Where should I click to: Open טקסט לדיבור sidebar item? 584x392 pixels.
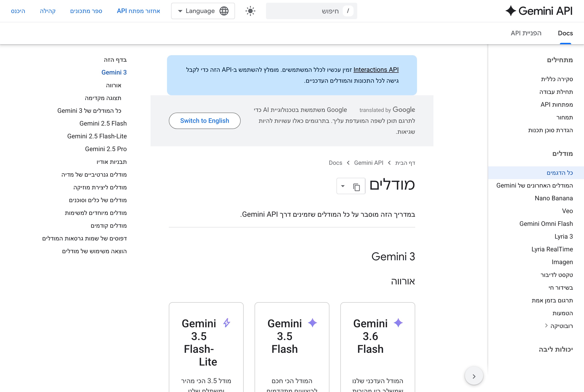click(556, 275)
